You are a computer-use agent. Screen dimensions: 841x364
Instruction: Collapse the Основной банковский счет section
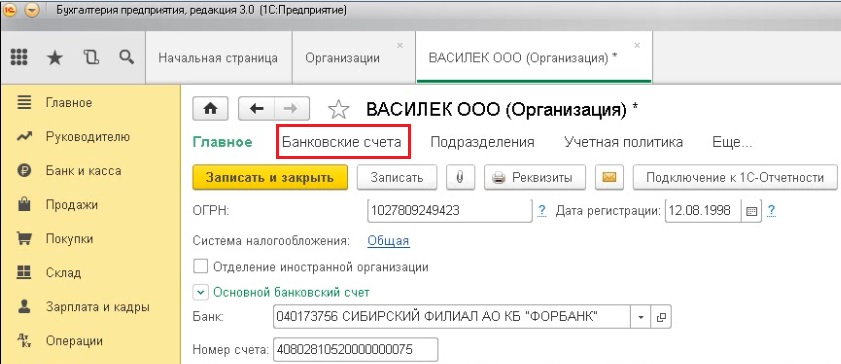tap(200, 293)
